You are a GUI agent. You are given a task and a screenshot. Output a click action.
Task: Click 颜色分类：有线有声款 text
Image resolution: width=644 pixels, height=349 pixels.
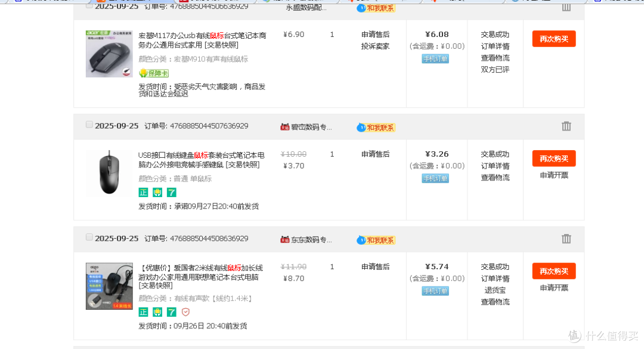tap(195, 298)
